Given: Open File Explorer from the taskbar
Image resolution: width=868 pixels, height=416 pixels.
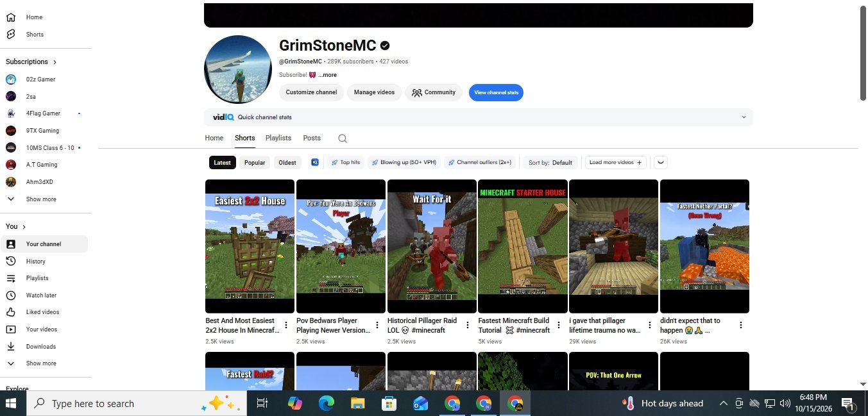Looking at the screenshot, I should coord(358,403).
